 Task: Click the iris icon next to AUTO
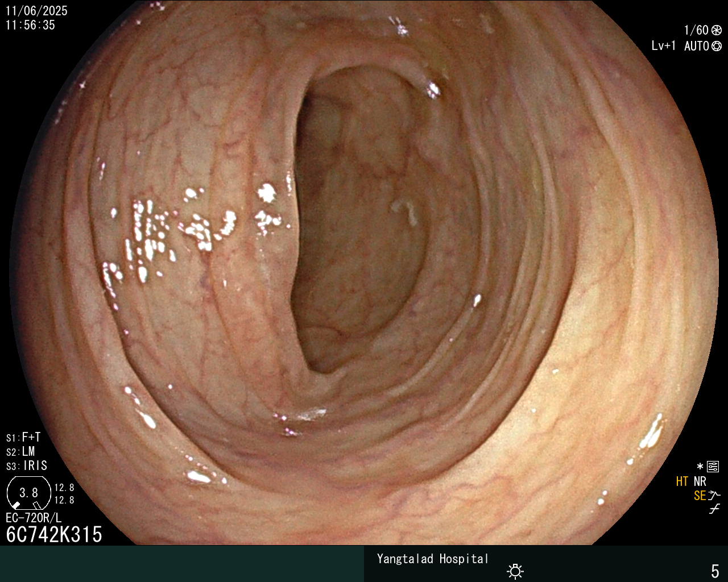click(x=717, y=46)
